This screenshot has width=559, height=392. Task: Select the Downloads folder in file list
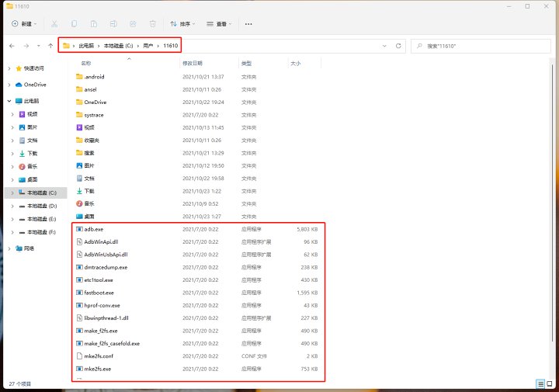(x=198, y=191)
